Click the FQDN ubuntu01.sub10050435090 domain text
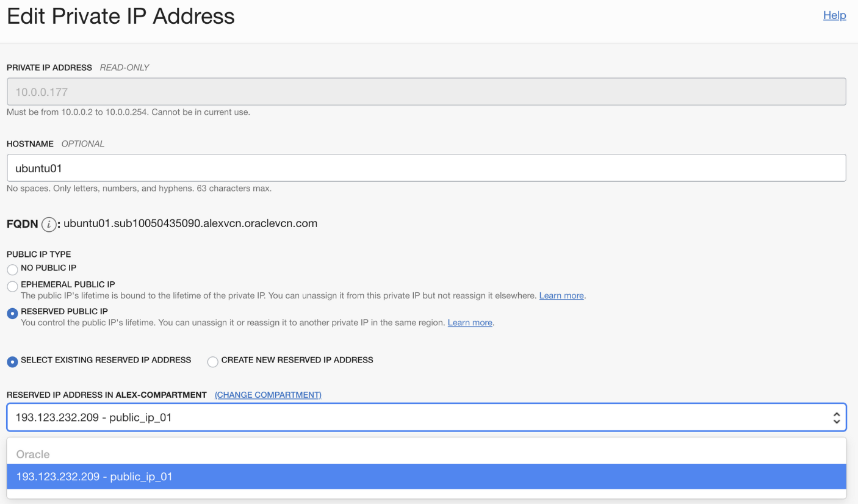This screenshot has width=858, height=504. click(x=190, y=223)
